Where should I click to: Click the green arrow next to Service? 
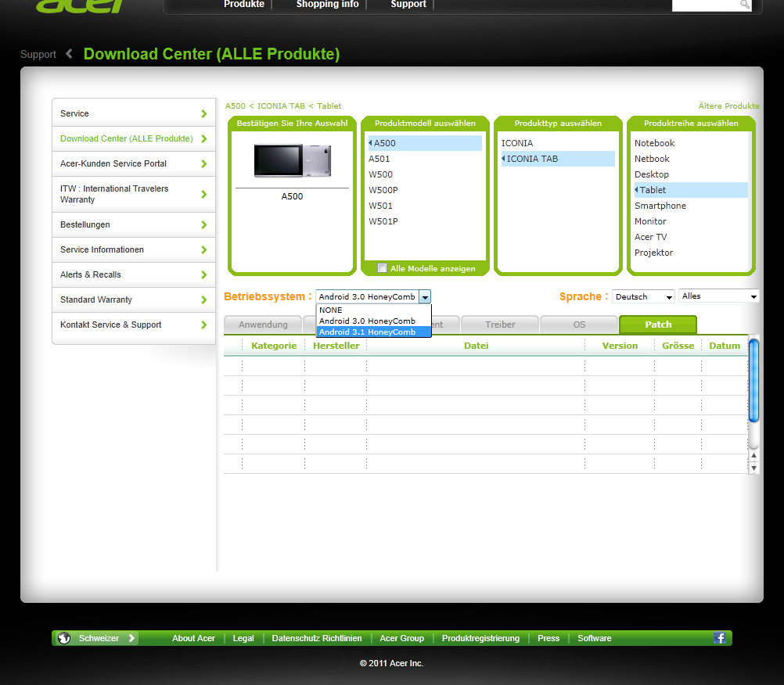(204, 113)
